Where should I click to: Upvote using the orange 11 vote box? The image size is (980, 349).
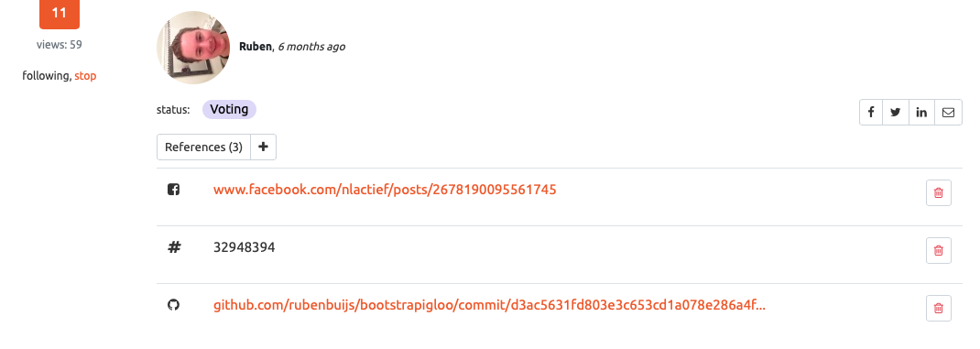pyautogui.click(x=60, y=15)
